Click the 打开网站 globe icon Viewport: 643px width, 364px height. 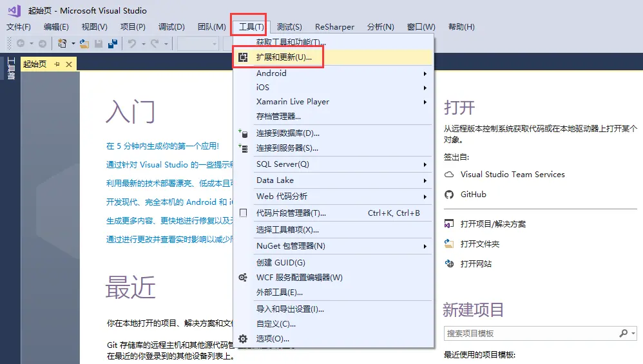(x=450, y=263)
